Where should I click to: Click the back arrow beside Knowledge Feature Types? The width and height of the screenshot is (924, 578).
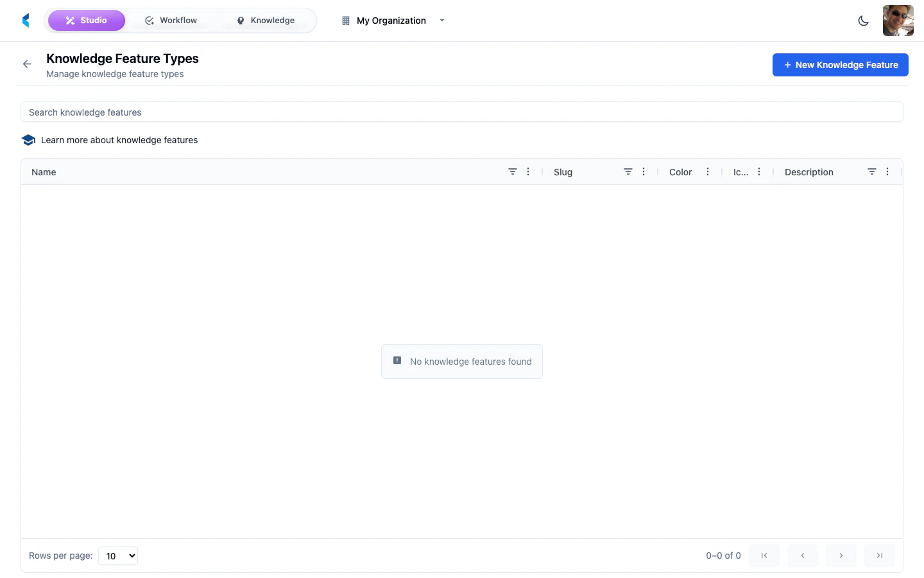point(26,64)
